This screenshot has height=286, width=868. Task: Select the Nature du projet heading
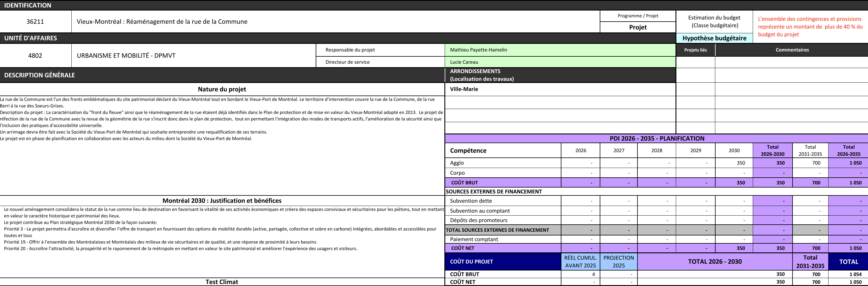[x=222, y=89]
